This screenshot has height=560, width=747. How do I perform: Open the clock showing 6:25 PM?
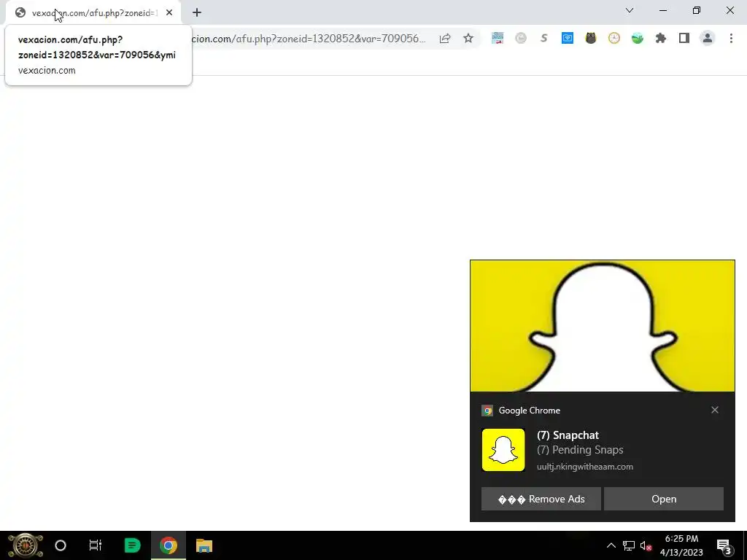(681, 545)
